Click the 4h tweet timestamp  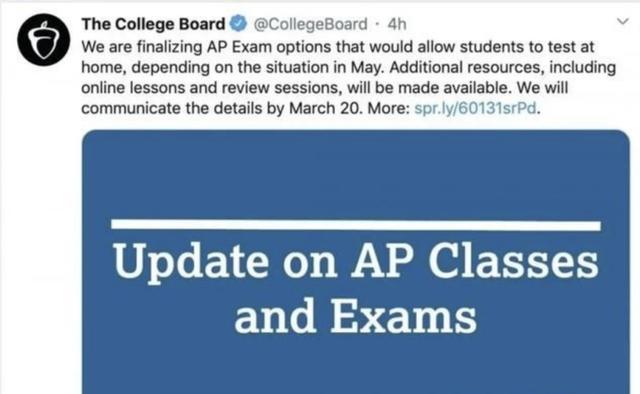[x=397, y=24]
